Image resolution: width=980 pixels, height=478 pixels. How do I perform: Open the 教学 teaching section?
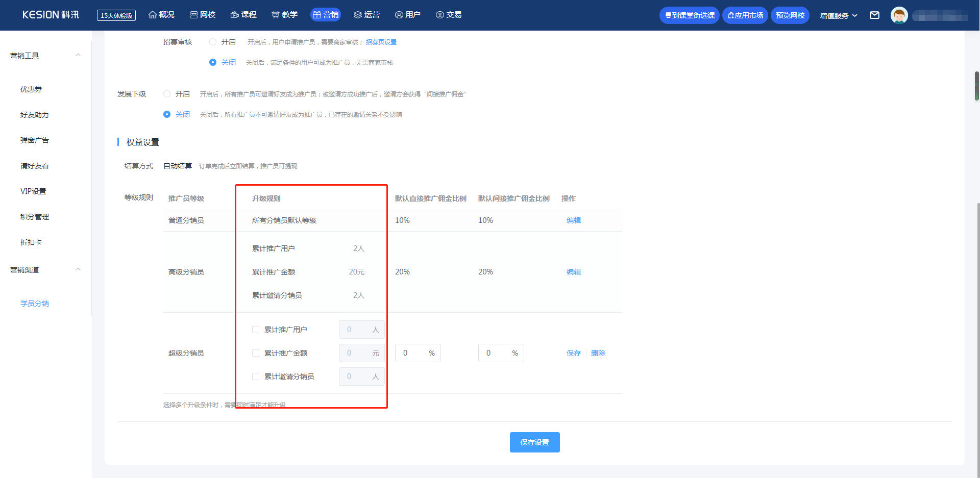tap(284, 15)
